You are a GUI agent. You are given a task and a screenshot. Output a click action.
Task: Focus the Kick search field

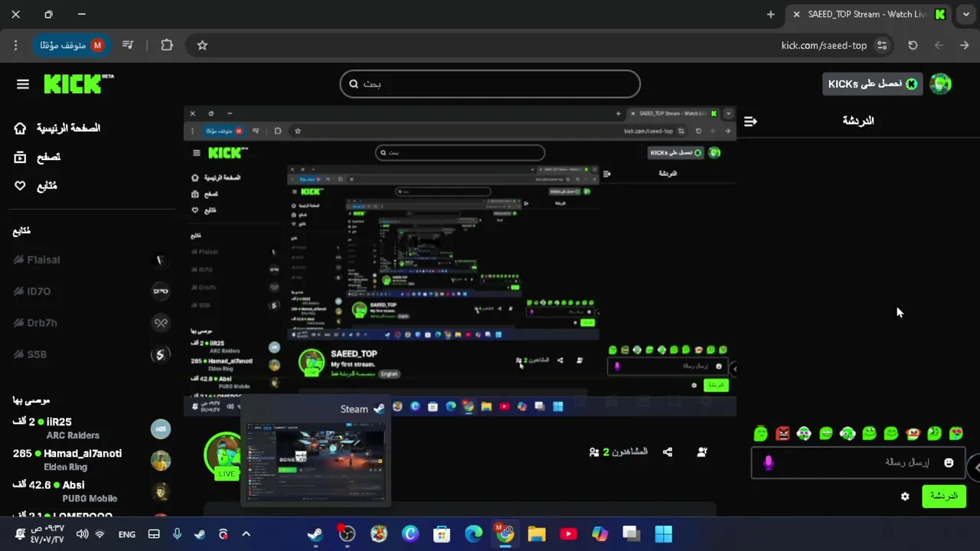coord(490,84)
